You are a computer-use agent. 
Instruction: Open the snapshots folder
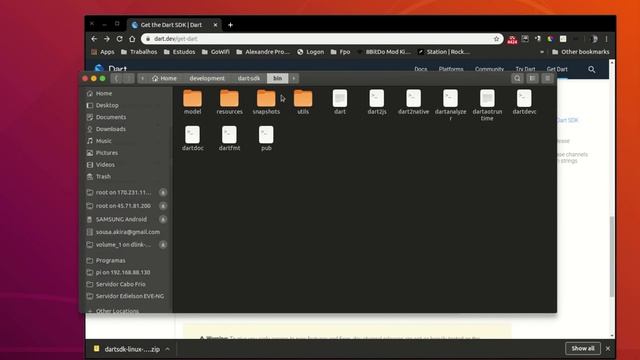click(266, 102)
